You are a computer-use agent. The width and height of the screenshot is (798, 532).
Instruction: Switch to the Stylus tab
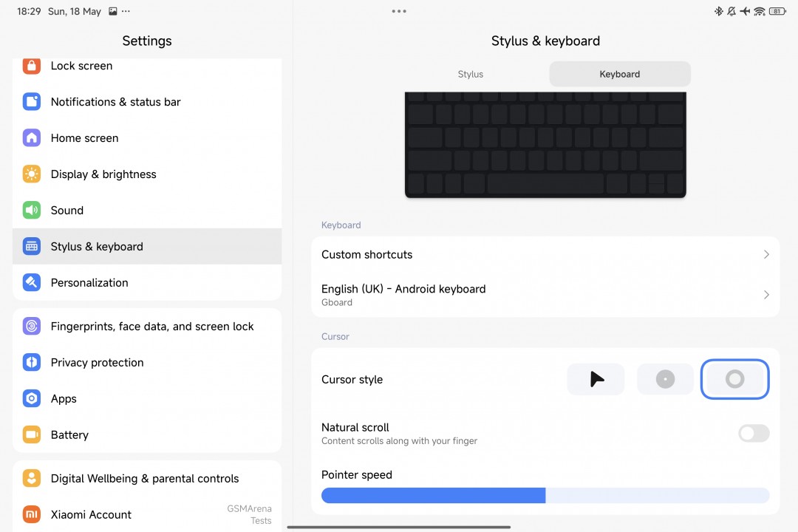tap(471, 75)
